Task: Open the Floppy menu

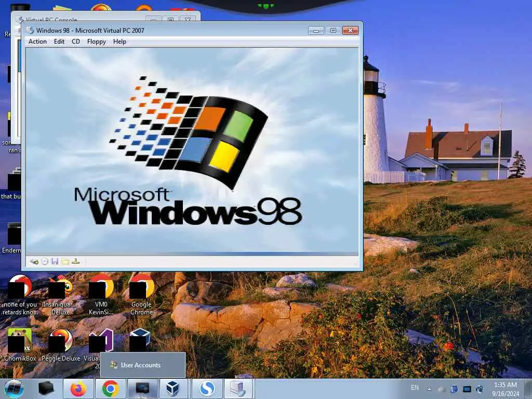Action: coord(96,42)
